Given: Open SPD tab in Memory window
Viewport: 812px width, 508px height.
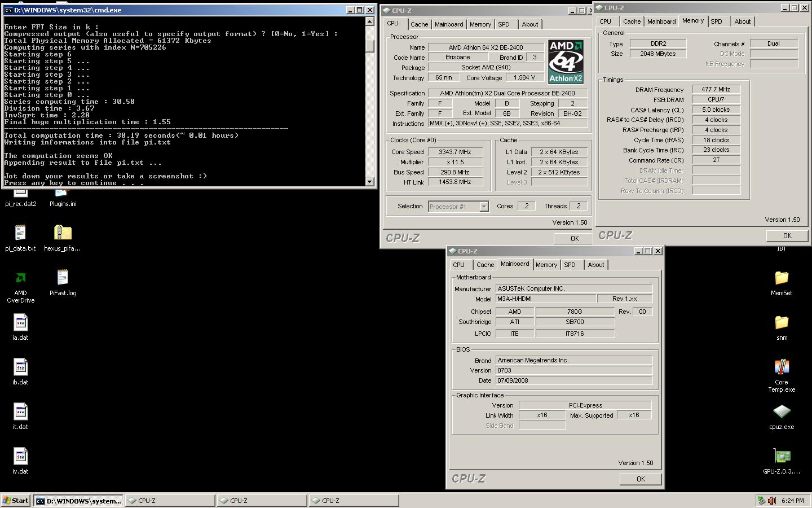Looking at the screenshot, I should pyautogui.click(x=716, y=21).
